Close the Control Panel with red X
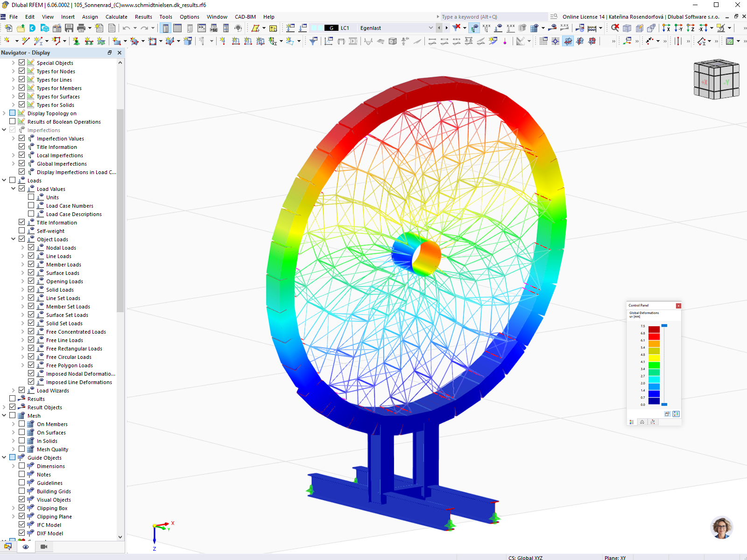Viewport: 747px width, 560px height. pos(678,306)
